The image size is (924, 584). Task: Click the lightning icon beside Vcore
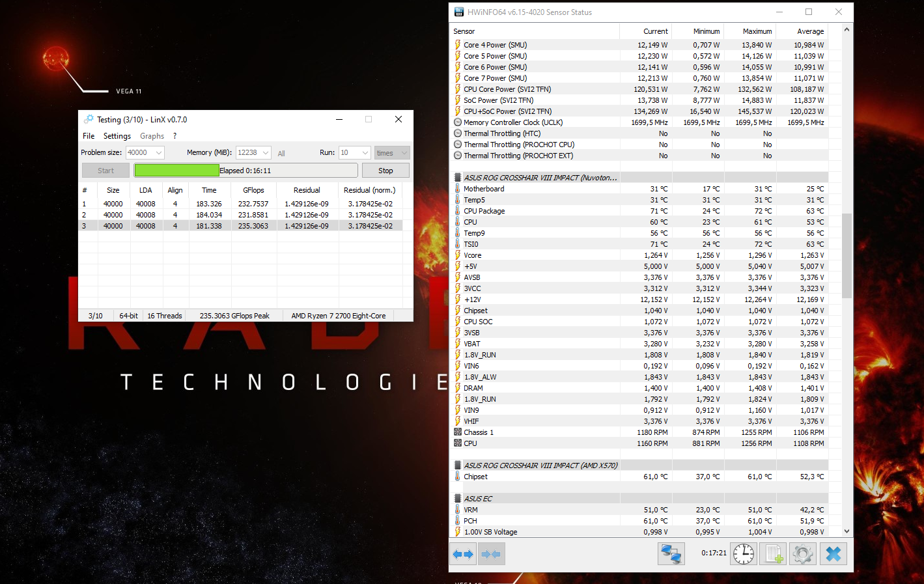click(458, 255)
